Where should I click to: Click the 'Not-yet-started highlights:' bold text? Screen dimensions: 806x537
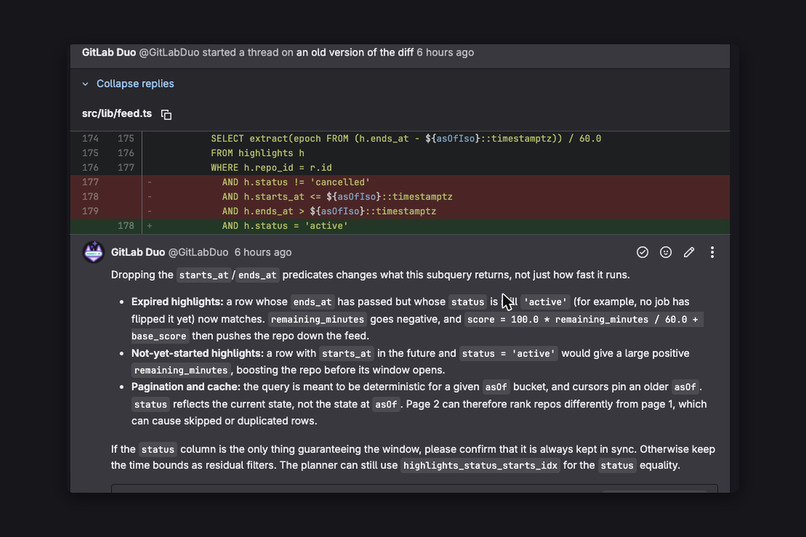pos(197,354)
